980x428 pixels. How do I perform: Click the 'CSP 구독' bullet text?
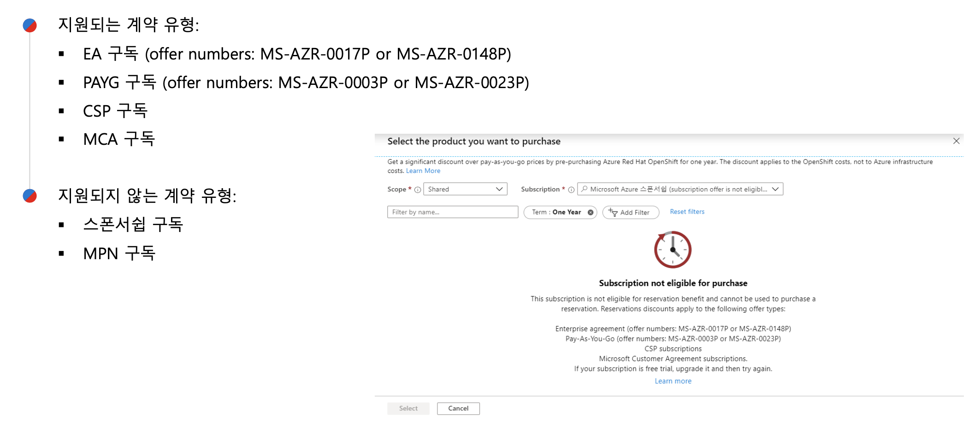pyautogui.click(x=115, y=111)
